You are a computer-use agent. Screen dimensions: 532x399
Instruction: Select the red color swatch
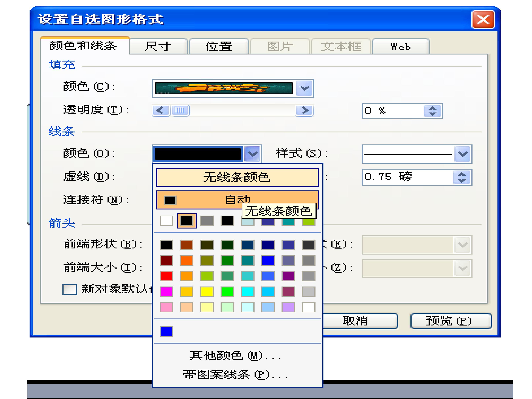[166, 276]
